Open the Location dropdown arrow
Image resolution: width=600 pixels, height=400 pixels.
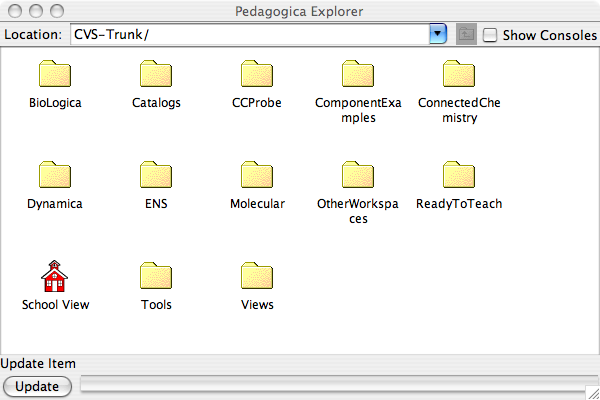tap(438, 34)
